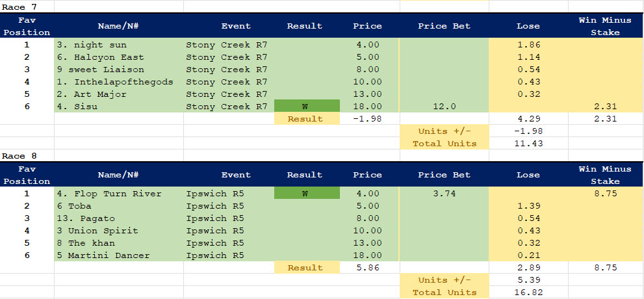This screenshot has height=299, width=644.
Task: Click Race 7 Total Units value 11.43
Action: [x=528, y=144]
